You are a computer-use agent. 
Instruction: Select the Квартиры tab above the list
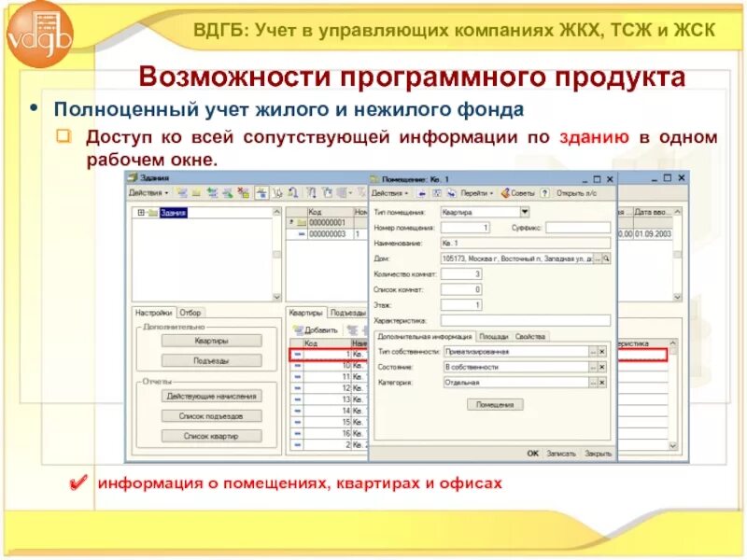coord(306,313)
